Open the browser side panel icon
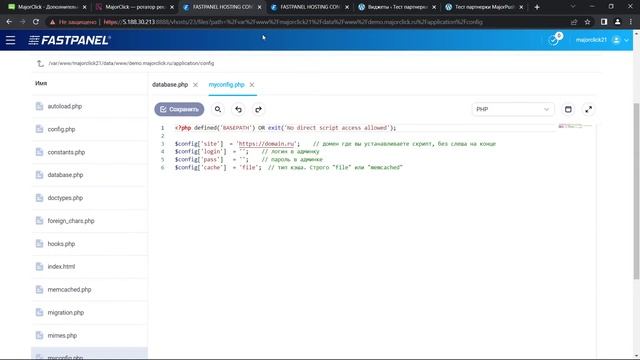640x360 pixels. pyautogui.click(x=604, y=22)
